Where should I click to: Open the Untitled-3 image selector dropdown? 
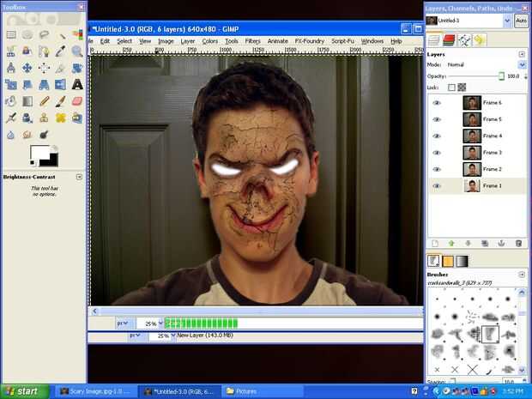pyautogui.click(x=507, y=21)
